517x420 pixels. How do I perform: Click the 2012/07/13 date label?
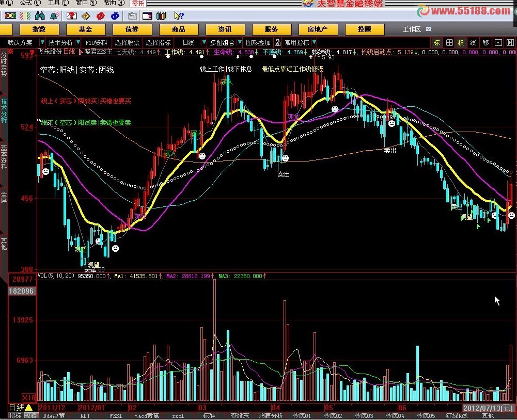[x=488, y=408]
